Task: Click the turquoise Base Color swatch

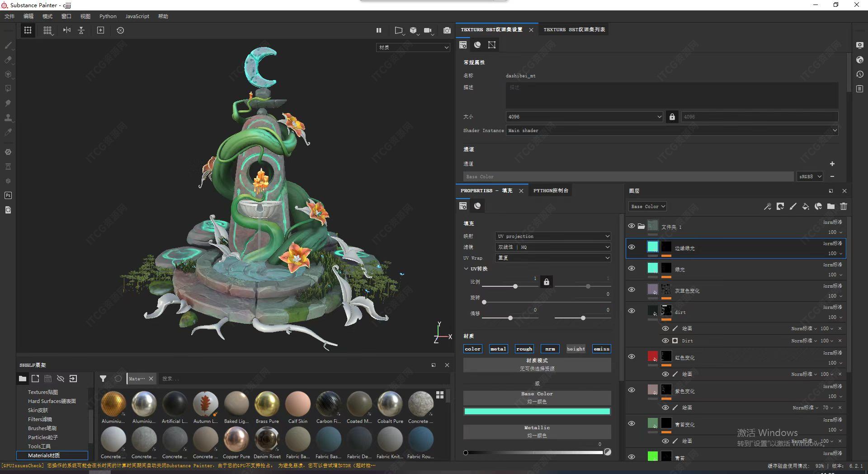Action: point(537,411)
